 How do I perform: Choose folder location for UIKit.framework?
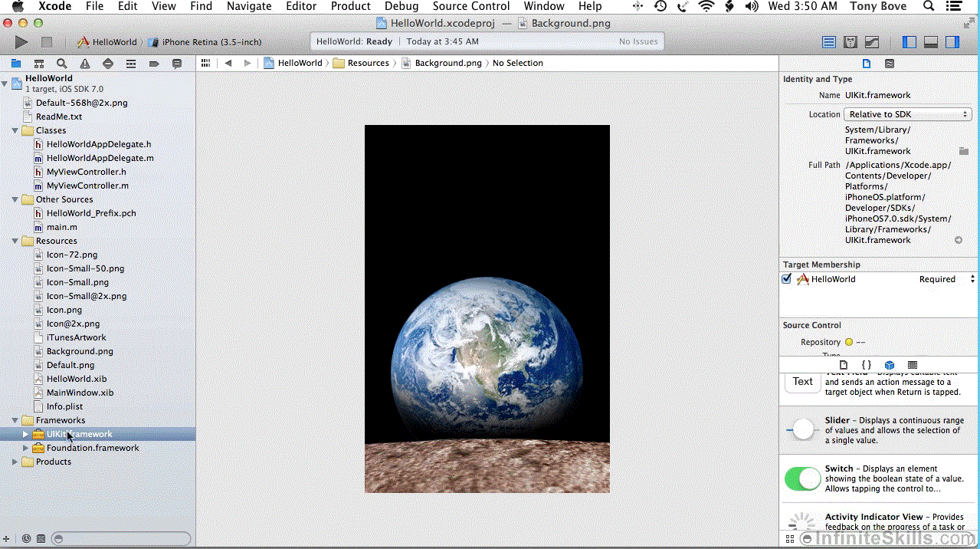tap(964, 151)
